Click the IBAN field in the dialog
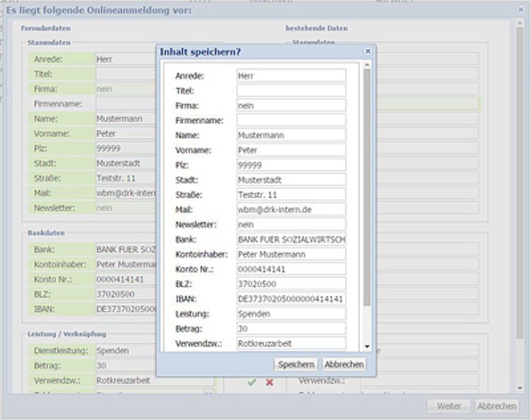 point(291,298)
